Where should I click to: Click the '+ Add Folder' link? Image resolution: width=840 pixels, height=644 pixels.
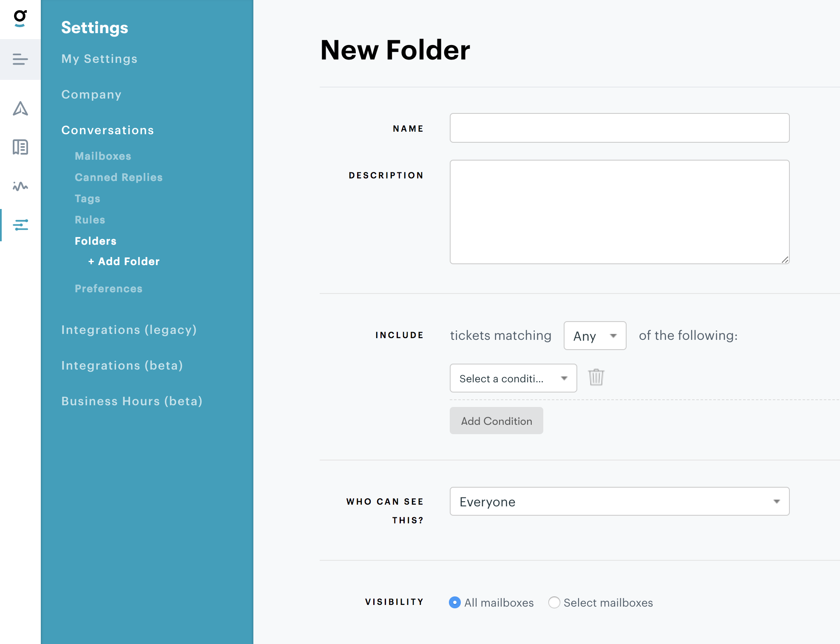124,261
